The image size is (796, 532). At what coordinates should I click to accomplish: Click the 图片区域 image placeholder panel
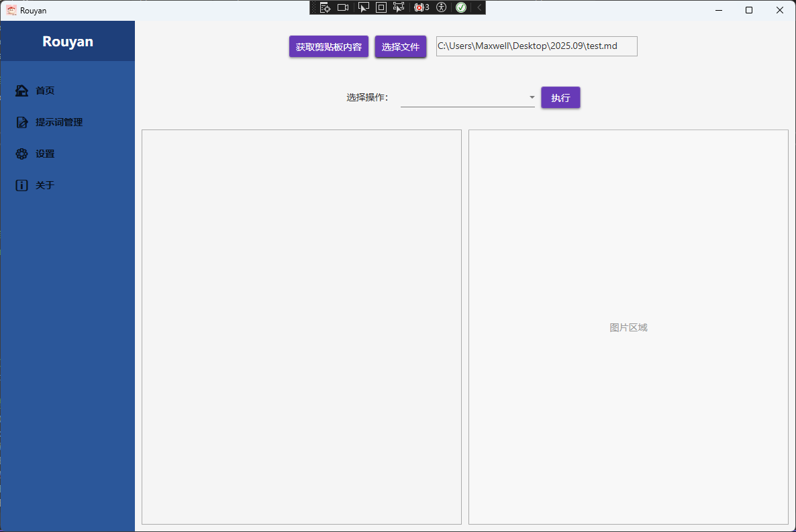click(x=628, y=327)
